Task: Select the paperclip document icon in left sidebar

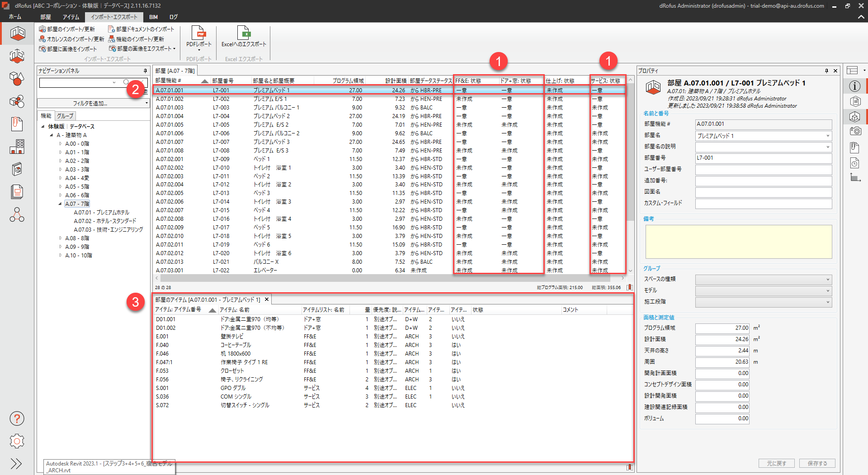Action: click(x=17, y=124)
